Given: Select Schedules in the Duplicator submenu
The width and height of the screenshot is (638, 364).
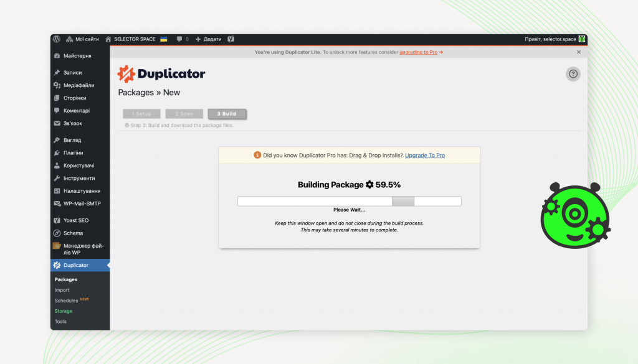Looking at the screenshot, I should point(67,301).
